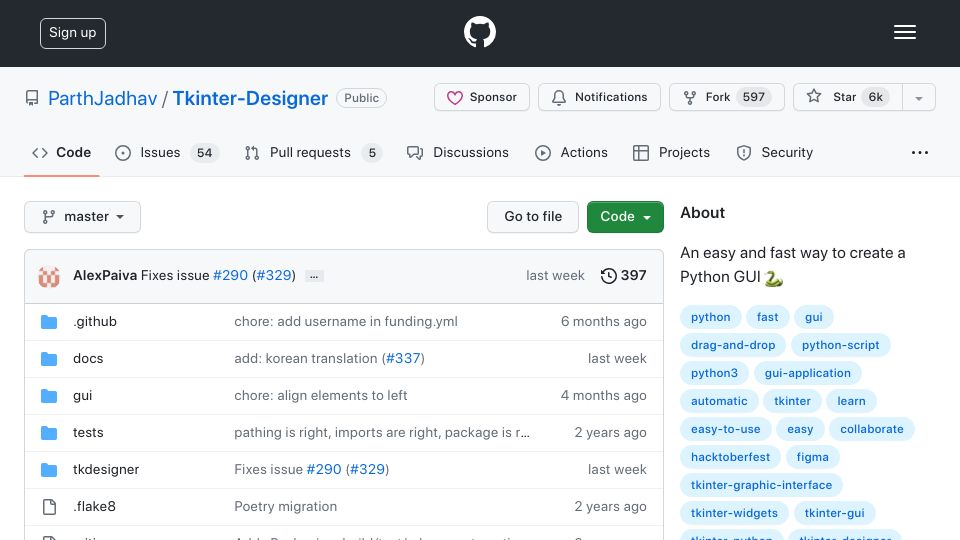Select the gui topic tag
The height and width of the screenshot is (540, 960).
814,317
